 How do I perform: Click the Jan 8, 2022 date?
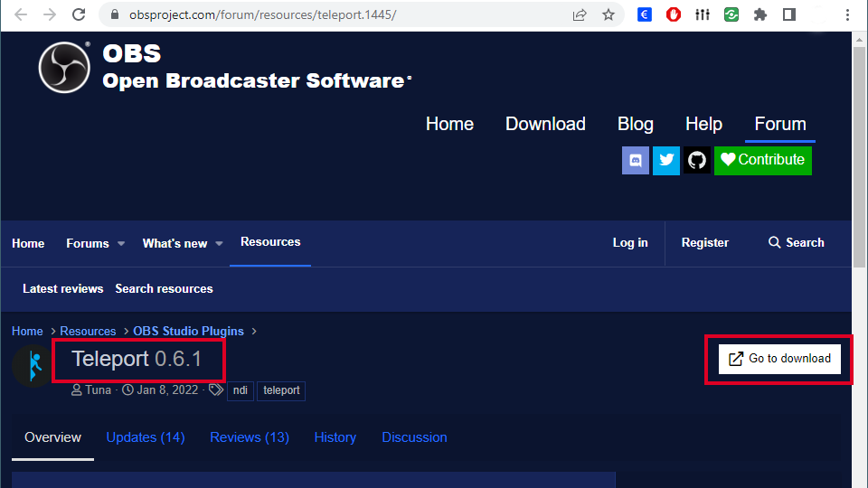(167, 390)
